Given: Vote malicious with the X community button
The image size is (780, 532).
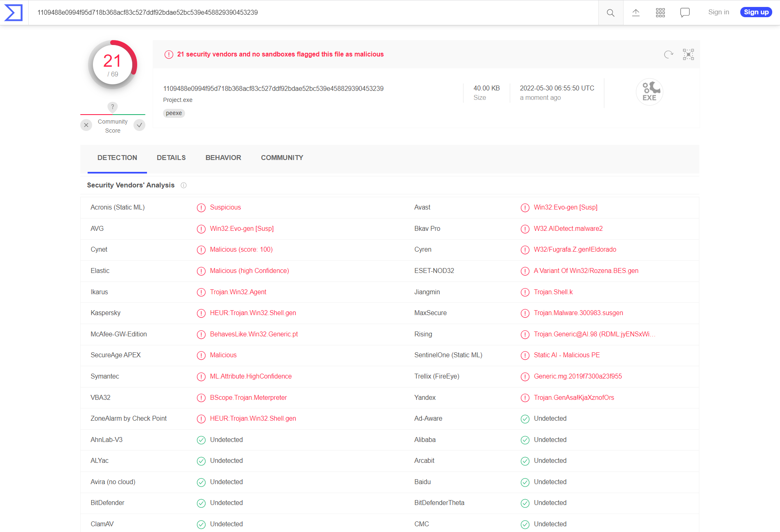Looking at the screenshot, I should (86, 125).
